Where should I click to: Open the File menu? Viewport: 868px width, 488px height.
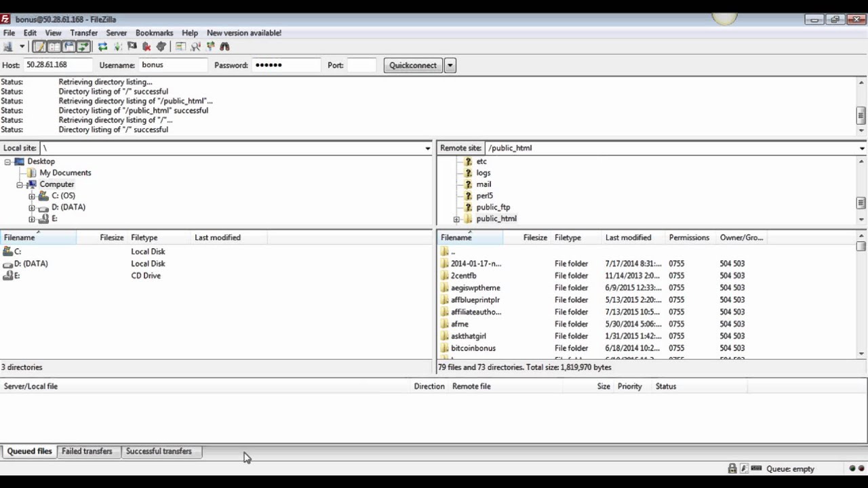pyautogui.click(x=9, y=33)
